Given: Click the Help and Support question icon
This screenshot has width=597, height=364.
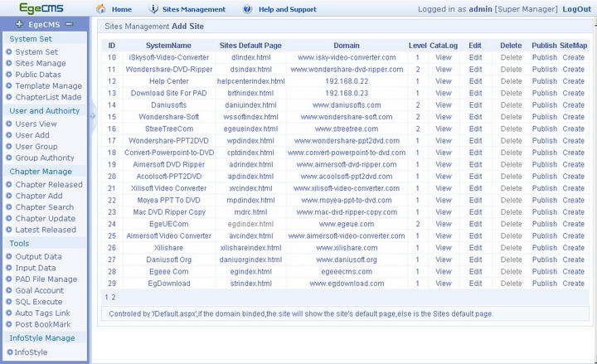Looking at the screenshot, I should click(247, 9).
